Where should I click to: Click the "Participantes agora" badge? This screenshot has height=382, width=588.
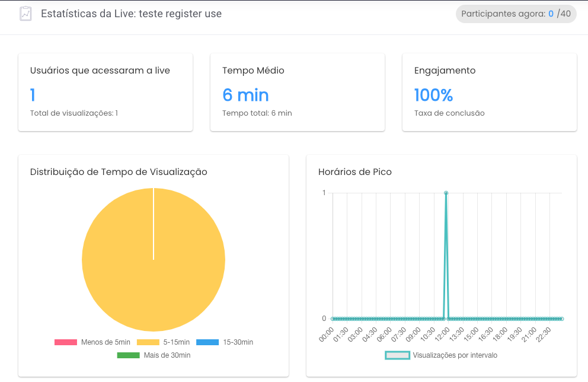516,14
